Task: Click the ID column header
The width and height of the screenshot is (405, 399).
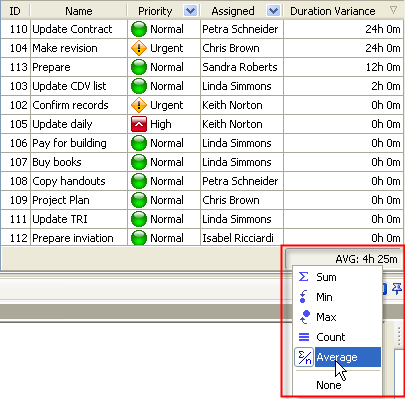Action: [15, 11]
